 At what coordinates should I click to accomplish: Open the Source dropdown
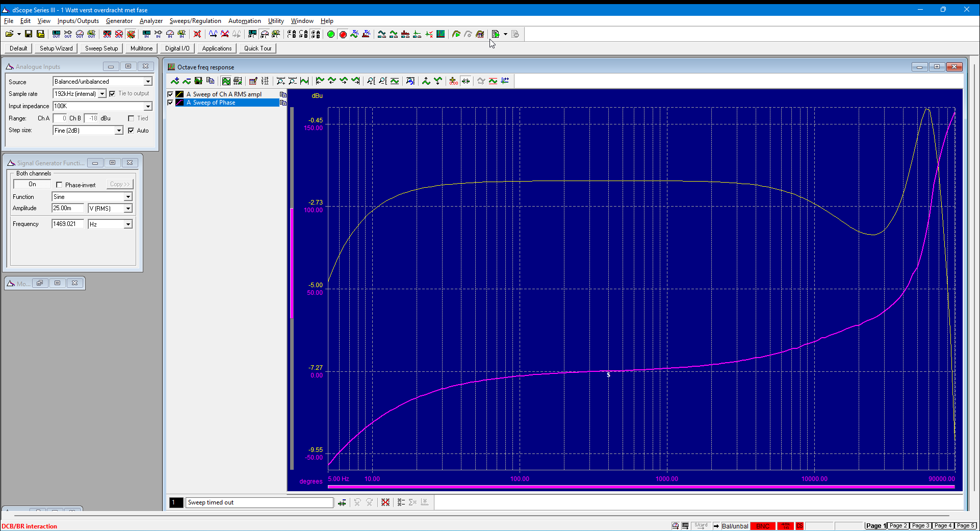(148, 82)
